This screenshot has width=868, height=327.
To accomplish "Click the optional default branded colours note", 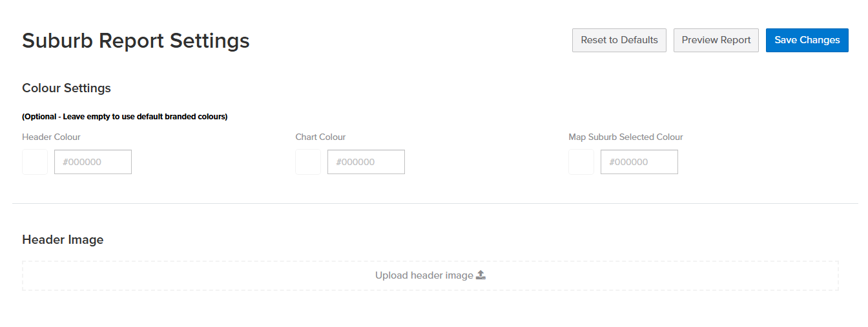I will click(x=125, y=117).
